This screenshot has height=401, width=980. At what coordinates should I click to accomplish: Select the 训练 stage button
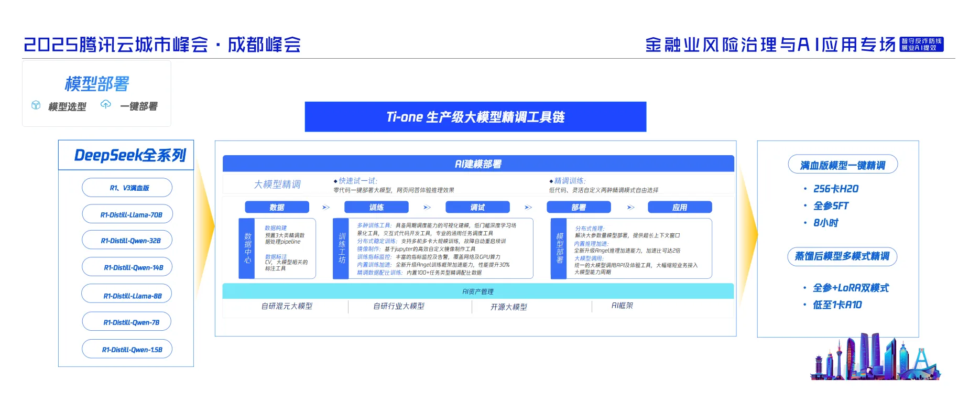376,207
